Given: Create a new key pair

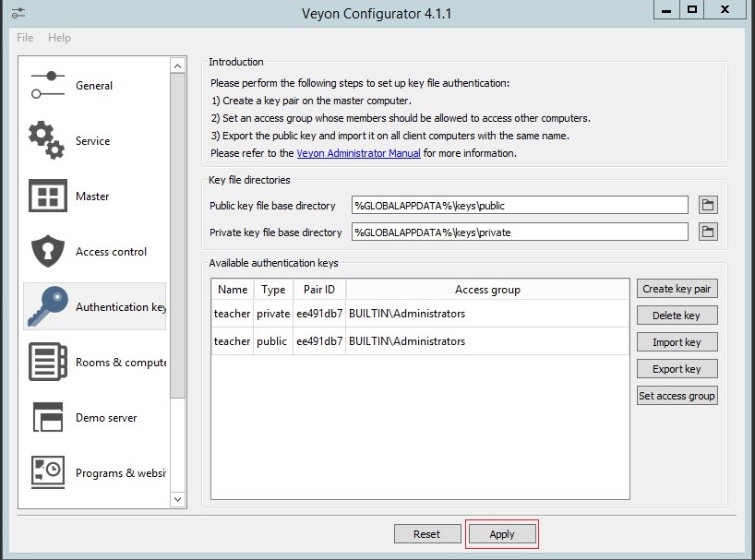Looking at the screenshot, I should point(677,289).
